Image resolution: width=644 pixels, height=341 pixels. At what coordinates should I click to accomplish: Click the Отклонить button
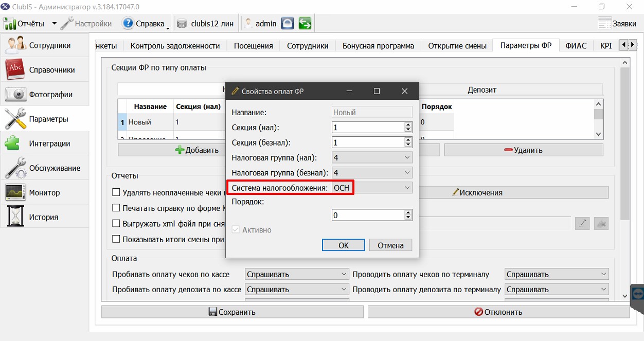[498, 312]
